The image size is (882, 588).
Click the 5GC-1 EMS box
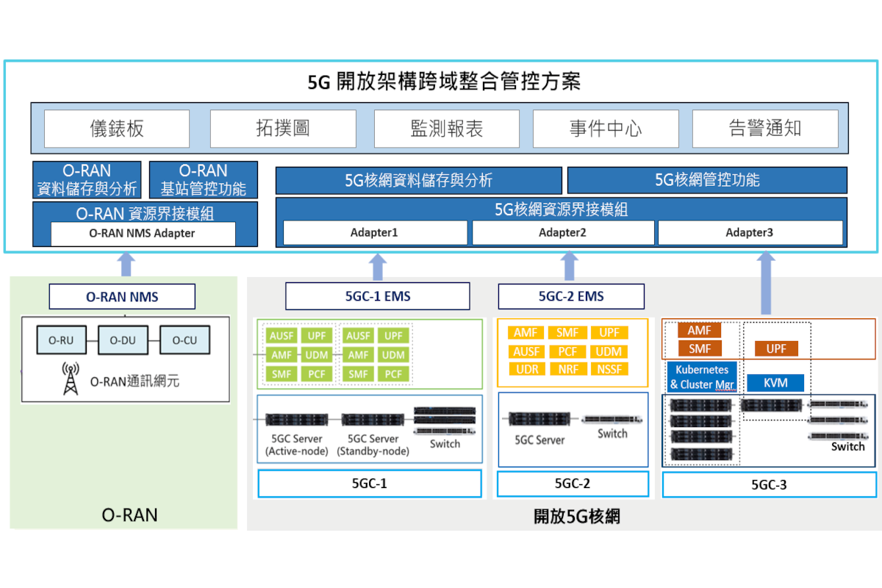[x=377, y=297]
